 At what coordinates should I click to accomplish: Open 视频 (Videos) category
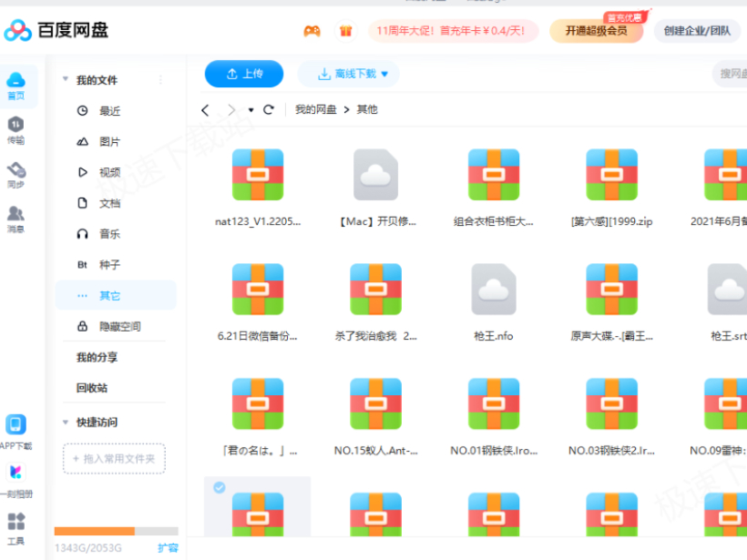(x=116, y=172)
